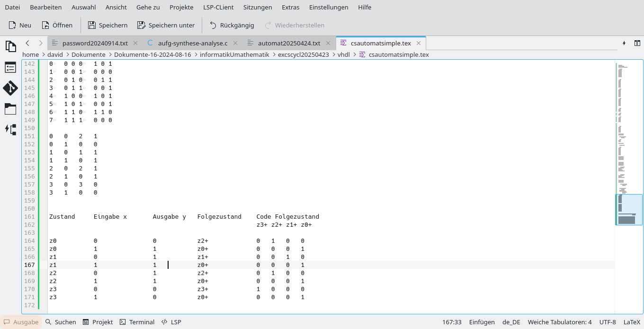Open a file using the Öffnen toolbar icon
The width and height of the screenshot is (644, 329).
pos(57,25)
